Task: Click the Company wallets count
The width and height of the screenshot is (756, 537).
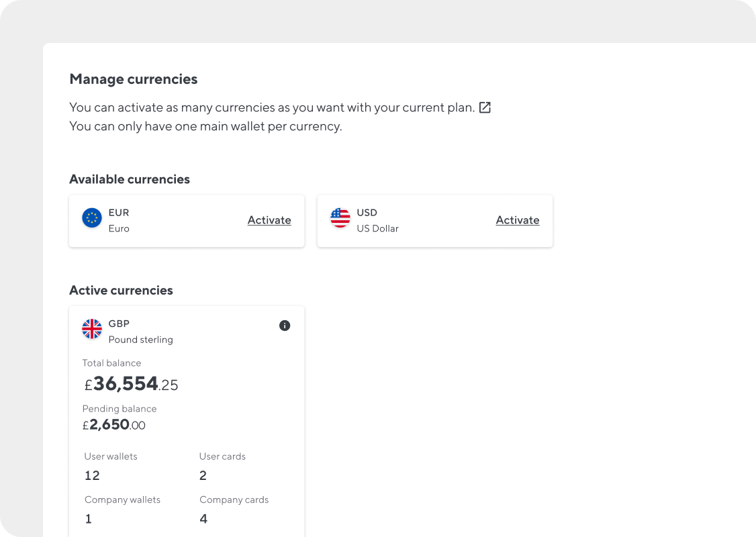Action: click(x=88, y=518)
